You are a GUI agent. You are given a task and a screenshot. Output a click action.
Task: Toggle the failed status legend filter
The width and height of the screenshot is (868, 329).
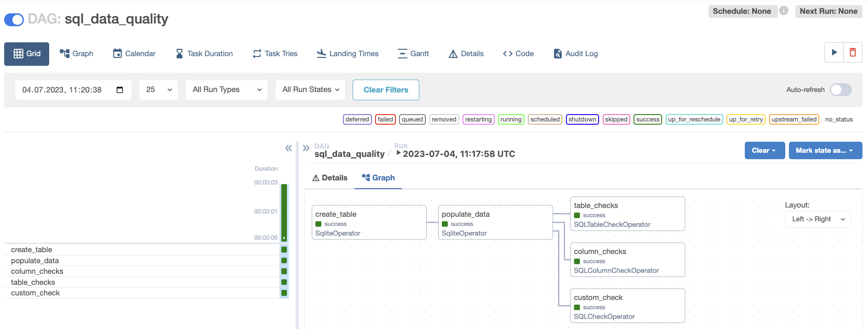click(x=385, y=119)
